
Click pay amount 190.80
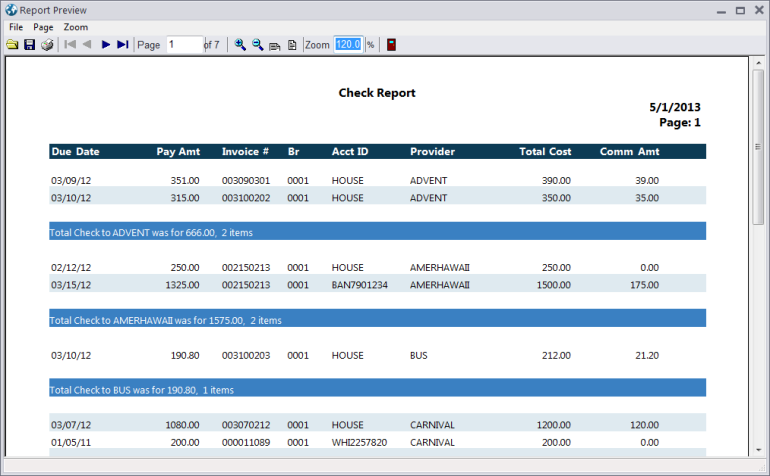185,356
